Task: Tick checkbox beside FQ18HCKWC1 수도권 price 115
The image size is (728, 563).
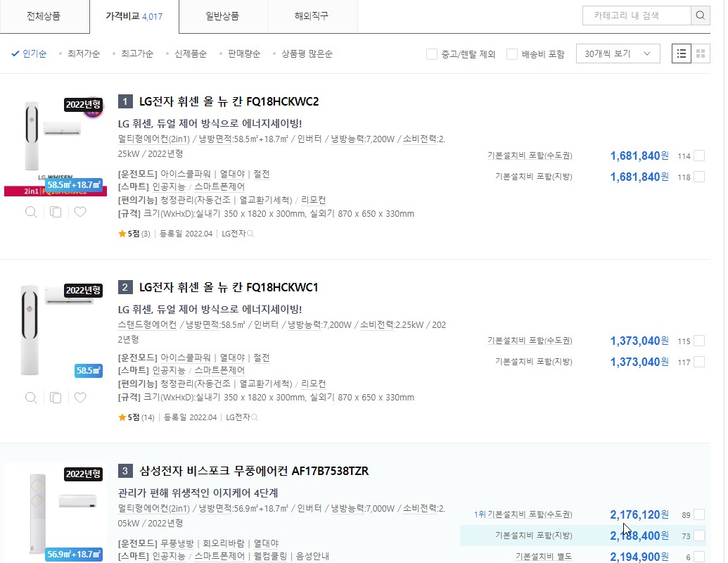Action: [x=699, y=341]
